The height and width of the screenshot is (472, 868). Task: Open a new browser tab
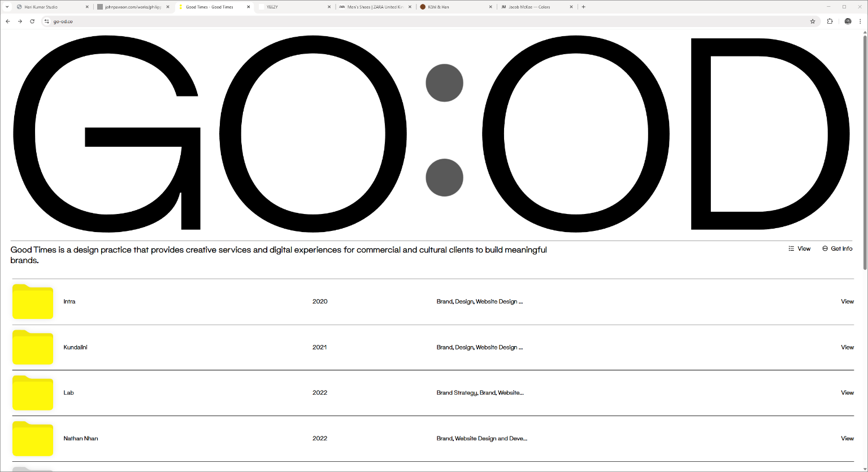click(583, 7)
